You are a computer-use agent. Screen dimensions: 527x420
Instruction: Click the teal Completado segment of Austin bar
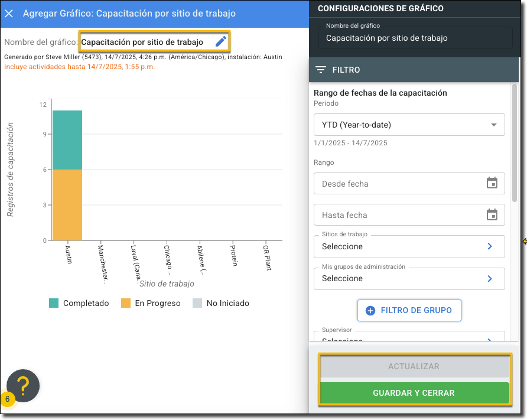click(67, 140)
